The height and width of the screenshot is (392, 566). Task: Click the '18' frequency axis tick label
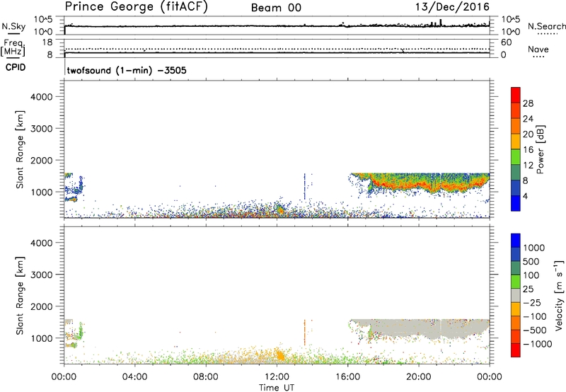(47, 42)
